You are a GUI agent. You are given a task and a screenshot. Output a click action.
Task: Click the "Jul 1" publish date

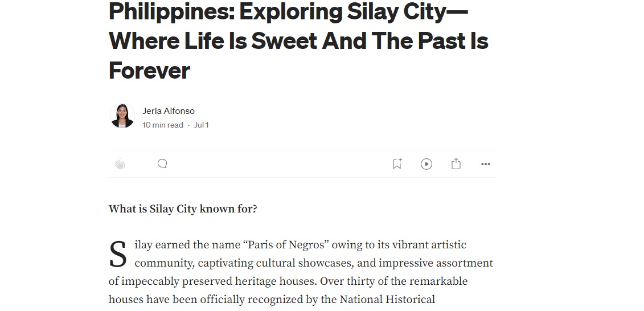pos(202,125)
